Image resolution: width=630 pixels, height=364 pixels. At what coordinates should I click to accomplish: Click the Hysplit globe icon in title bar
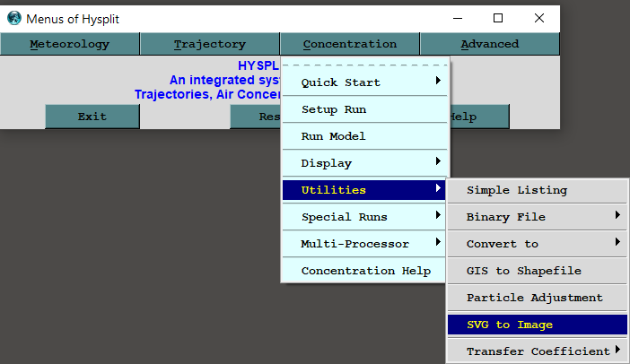point(14,18)
